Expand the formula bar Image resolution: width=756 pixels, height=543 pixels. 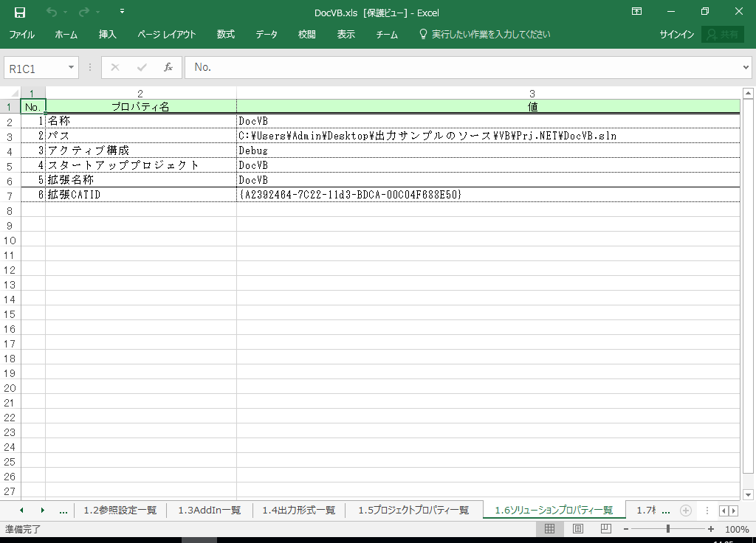coord(745,68)
